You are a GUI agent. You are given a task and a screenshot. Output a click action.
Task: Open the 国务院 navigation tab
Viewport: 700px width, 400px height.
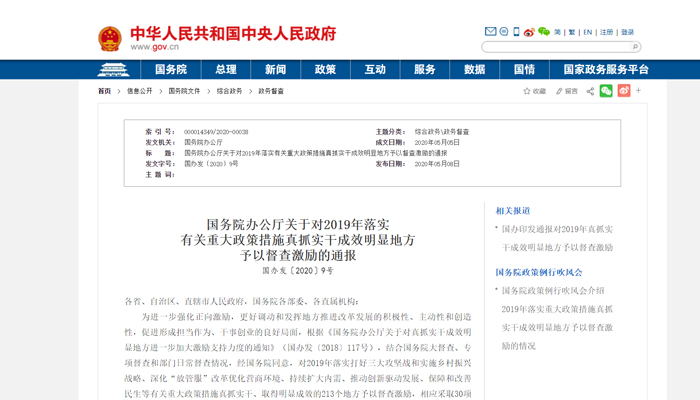click(171, 70)
